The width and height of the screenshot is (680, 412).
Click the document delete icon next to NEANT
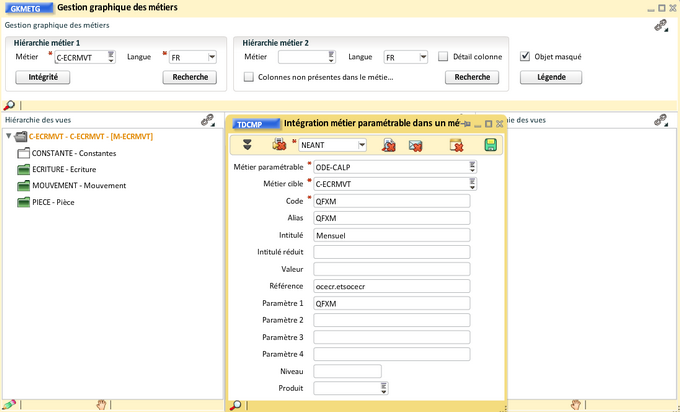(x=388, y=145)
